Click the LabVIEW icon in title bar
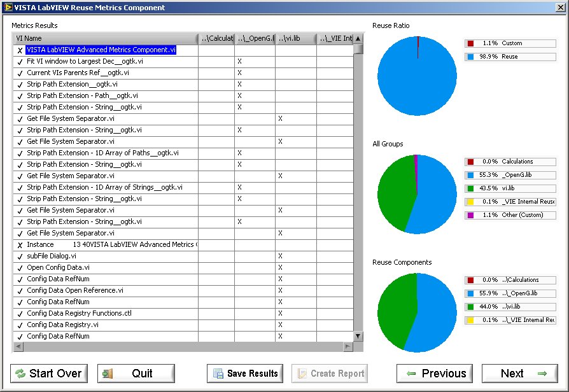This screenshot has height=392, width=569. 7,7
